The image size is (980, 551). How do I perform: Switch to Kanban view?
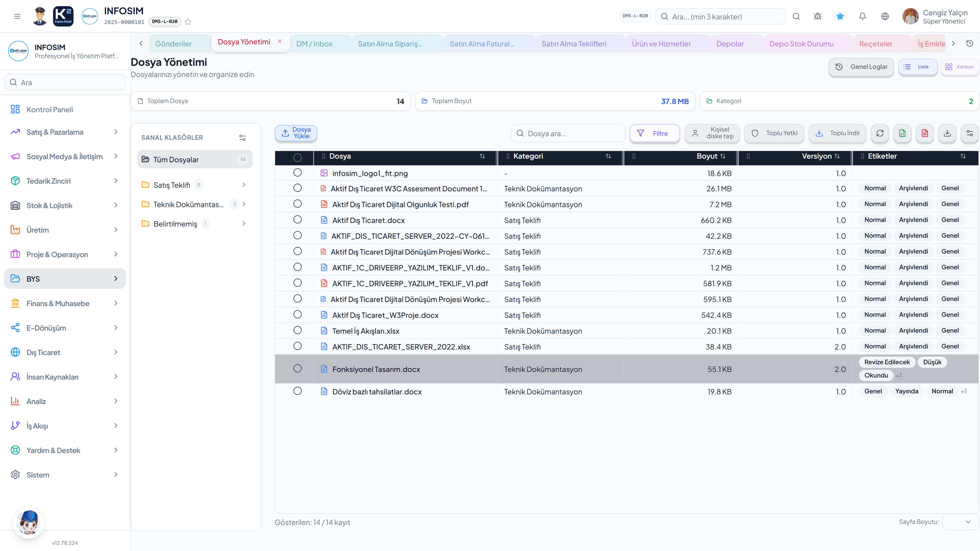(x=960, y=67)
